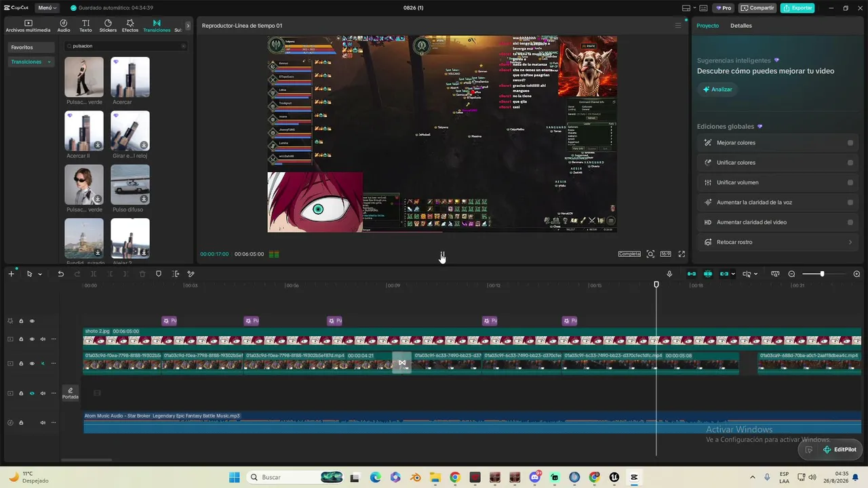Image resolution: width=868 pixels, height=488 pixels.
Task: Toggle Aumentar claridad del video switch
Action: point(850,222)
